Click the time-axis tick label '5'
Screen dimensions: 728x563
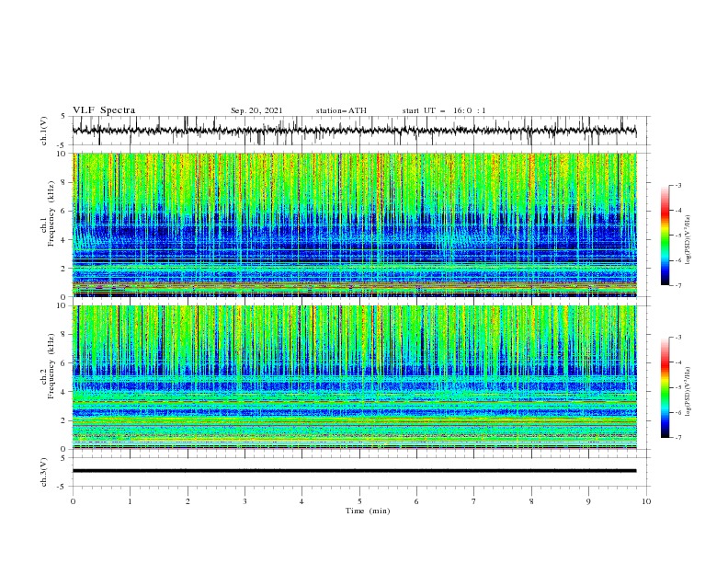pos(359,501)
